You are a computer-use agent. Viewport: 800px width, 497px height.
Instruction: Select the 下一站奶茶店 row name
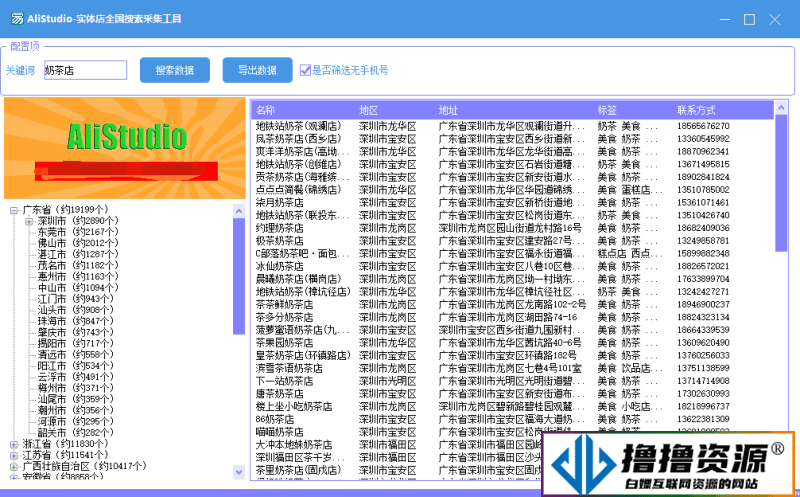284,381
